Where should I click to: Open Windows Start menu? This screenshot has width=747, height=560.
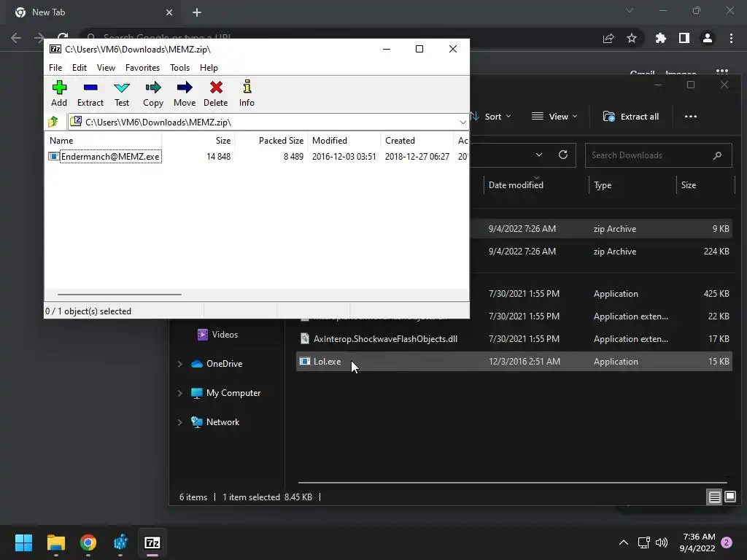23,542
